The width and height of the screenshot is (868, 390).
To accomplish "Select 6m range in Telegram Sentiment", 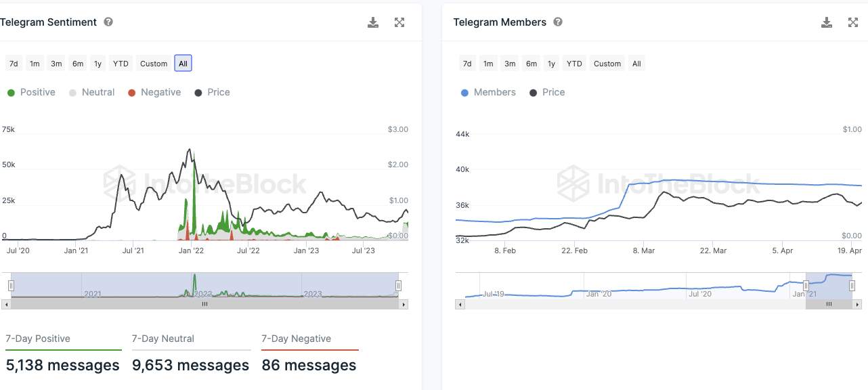I will coord(78,64).
